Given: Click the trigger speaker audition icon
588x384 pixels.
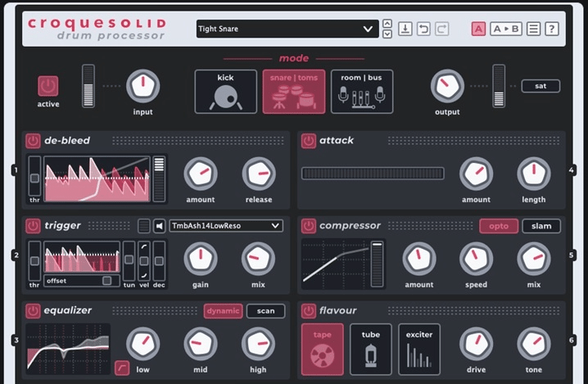Looking at the screenshot, I should (160, 226).
